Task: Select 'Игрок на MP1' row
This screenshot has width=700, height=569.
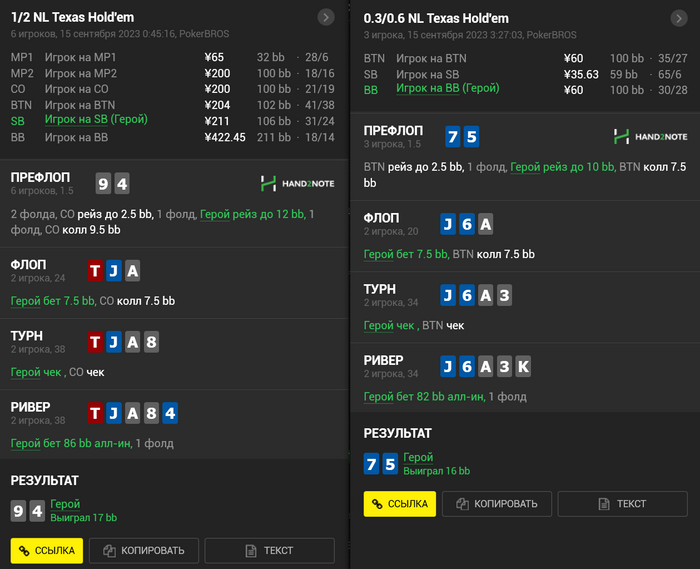Action: (x=173, y=58)
